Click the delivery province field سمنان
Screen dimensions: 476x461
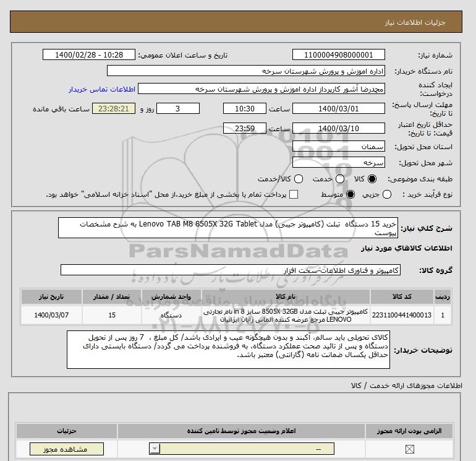(339, 147)
